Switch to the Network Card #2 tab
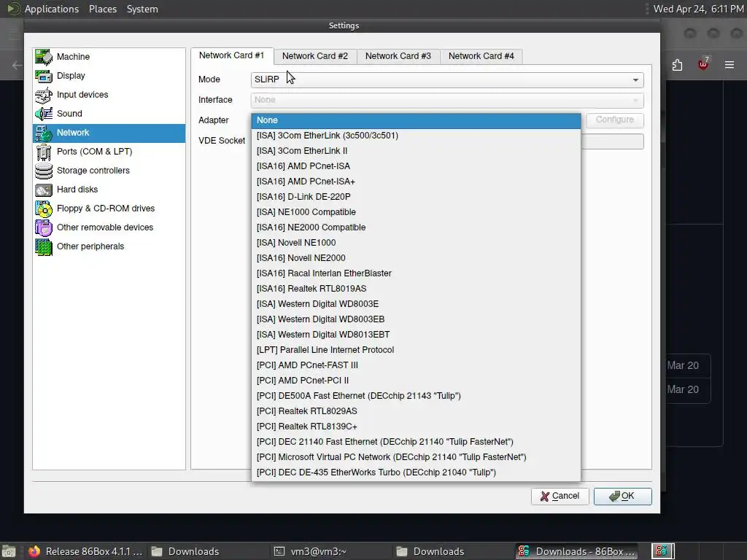 (315, 56)
